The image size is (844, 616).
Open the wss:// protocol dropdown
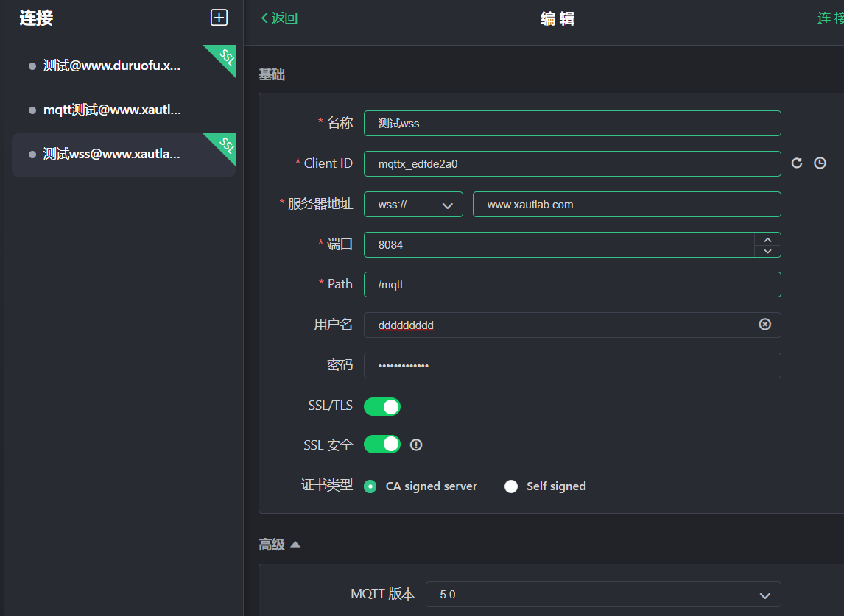coord(413,205)
